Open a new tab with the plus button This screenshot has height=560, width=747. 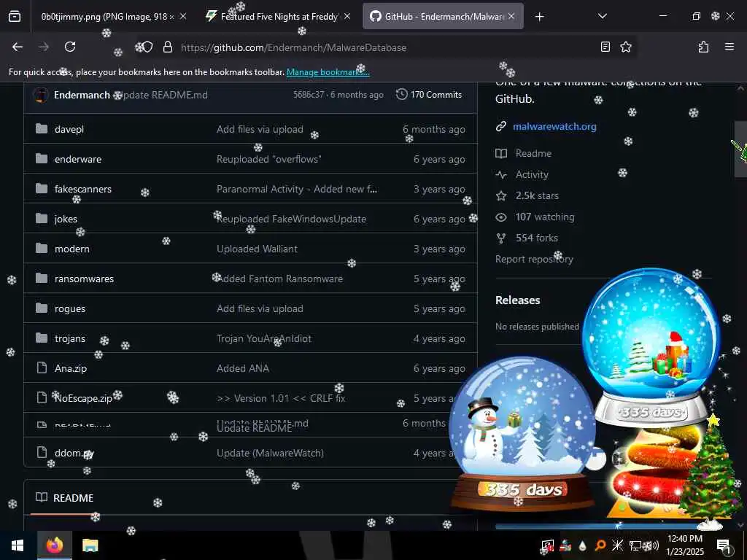pos(539,17)
